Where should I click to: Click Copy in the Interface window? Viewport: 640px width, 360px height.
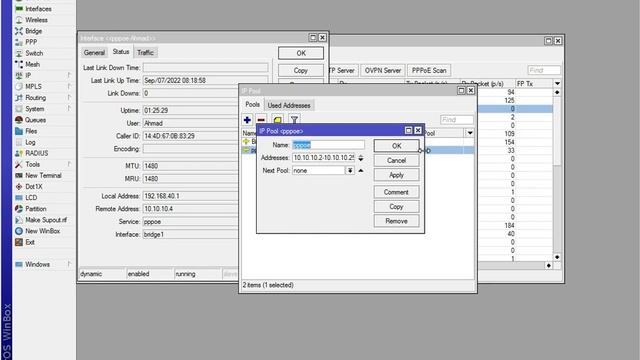301,70
